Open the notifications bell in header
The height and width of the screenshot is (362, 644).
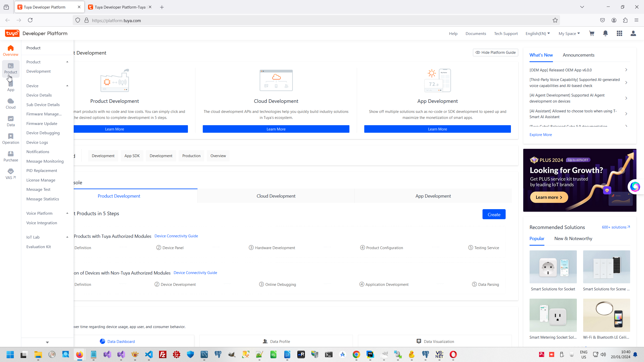(606, 33)
